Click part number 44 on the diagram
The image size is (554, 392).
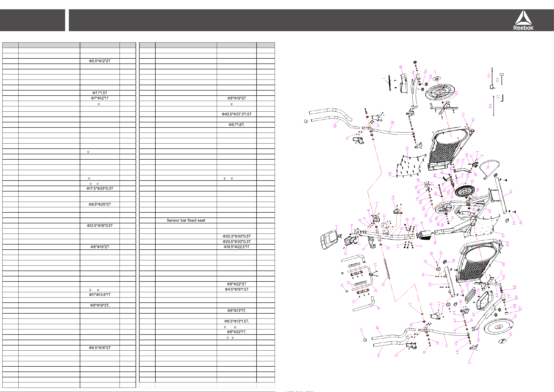point(446,345)
